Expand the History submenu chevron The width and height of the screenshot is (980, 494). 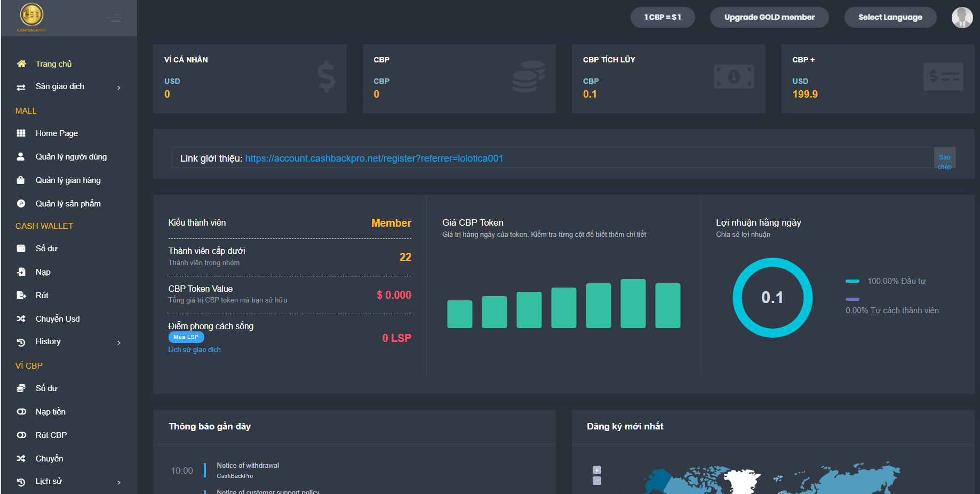pyautogui.click(x=119, y=342)
